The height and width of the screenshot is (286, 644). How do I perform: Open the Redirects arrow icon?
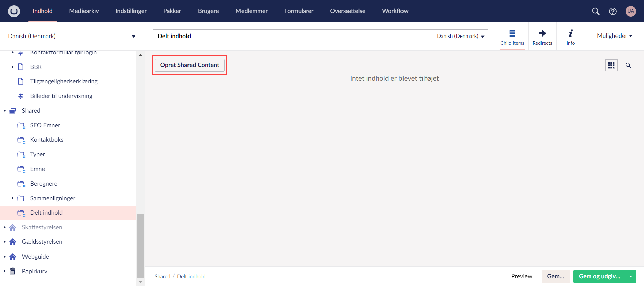542,37
